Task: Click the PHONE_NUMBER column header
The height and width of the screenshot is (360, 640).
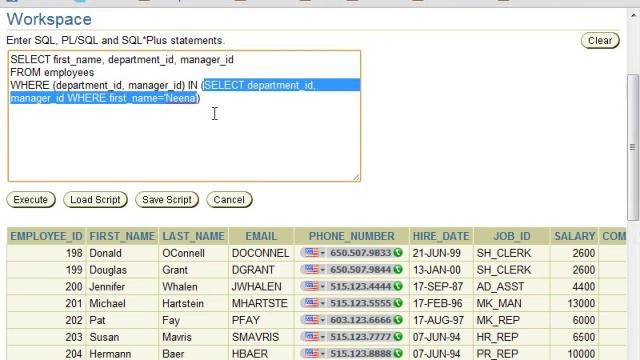Action: tap(351, 236)
